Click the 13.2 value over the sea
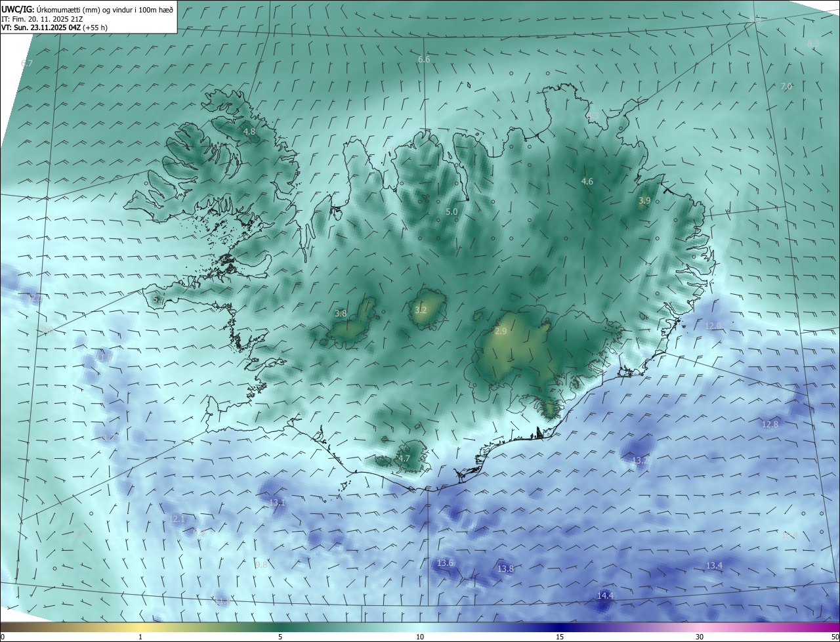The width and height of the screenshot is (840, 642). coord(640,461)
